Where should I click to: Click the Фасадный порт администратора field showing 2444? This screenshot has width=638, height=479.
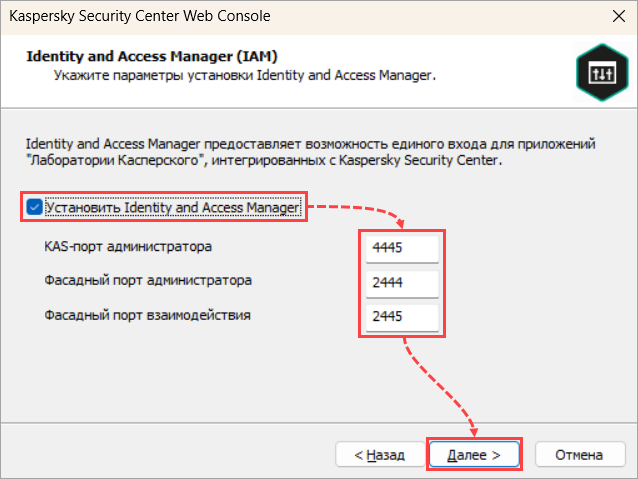(402, 282)
